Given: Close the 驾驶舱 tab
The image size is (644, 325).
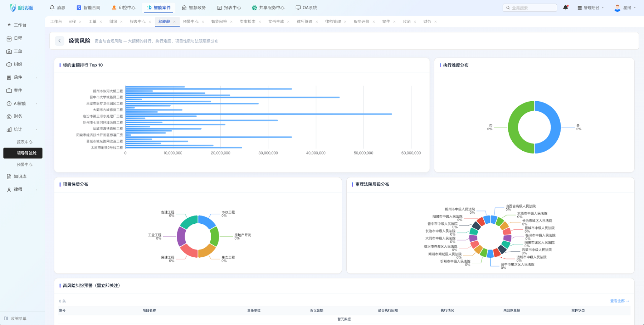Looking at the screenshot, I should (175, 22).
